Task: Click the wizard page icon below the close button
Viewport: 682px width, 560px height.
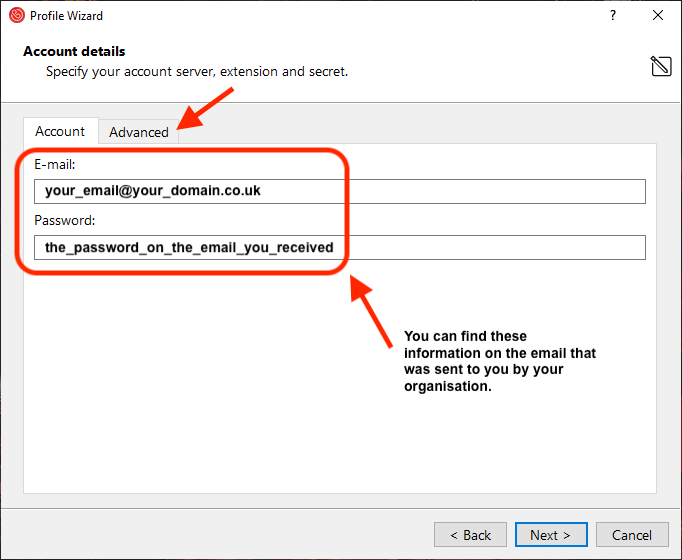Action: pos(660,66)
